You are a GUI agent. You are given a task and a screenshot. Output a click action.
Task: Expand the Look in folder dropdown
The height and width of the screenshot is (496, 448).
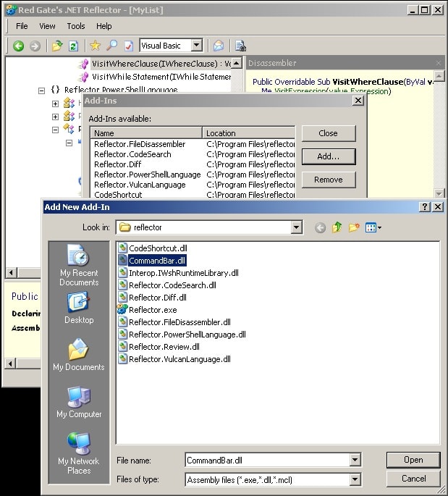[x=296, y=227]
